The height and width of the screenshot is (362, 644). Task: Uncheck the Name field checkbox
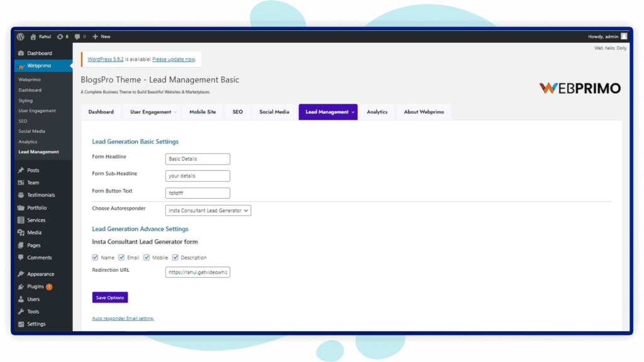point(96,257)
